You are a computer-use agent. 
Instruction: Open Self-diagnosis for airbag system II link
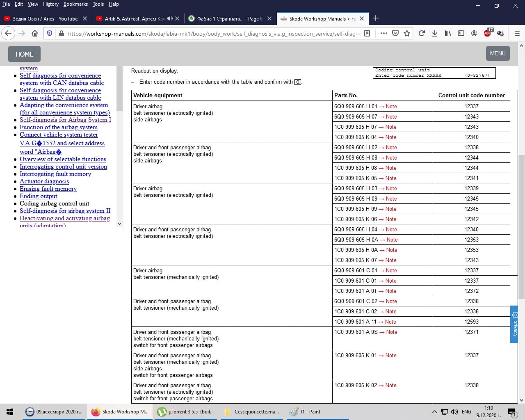click(65, 211)
